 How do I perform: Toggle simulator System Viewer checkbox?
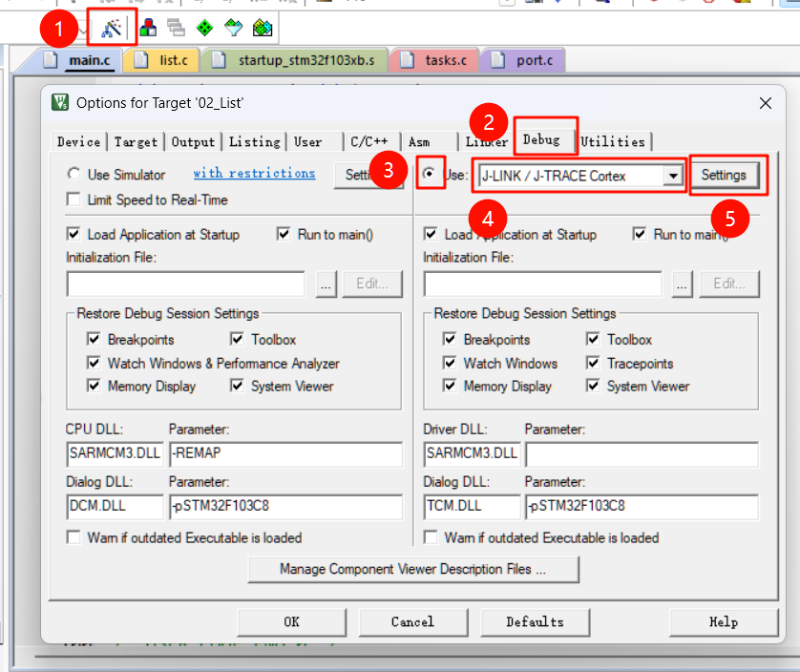(237, 386)
